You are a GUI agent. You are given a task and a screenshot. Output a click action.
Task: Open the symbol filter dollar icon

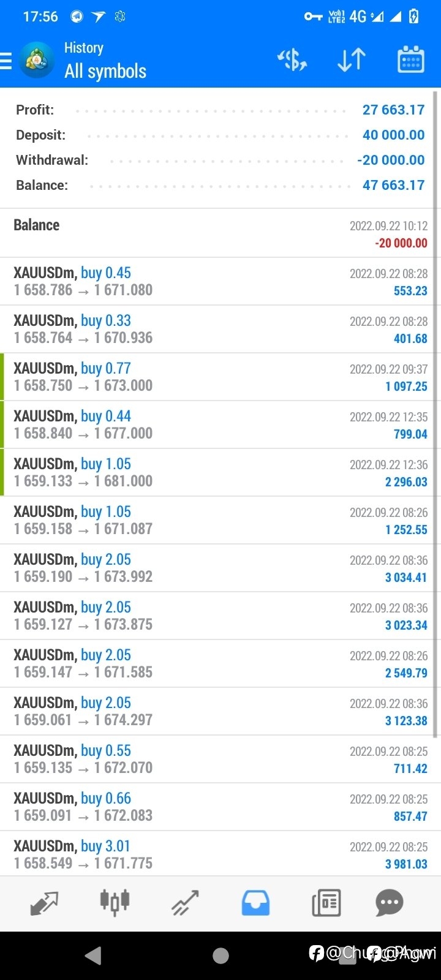(x=292, y=60)
